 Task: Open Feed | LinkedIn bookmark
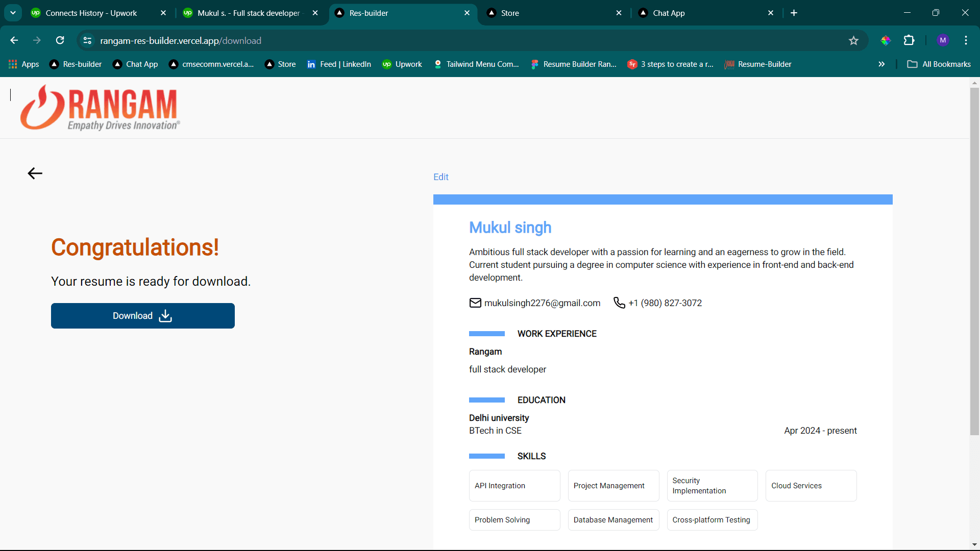339,64
